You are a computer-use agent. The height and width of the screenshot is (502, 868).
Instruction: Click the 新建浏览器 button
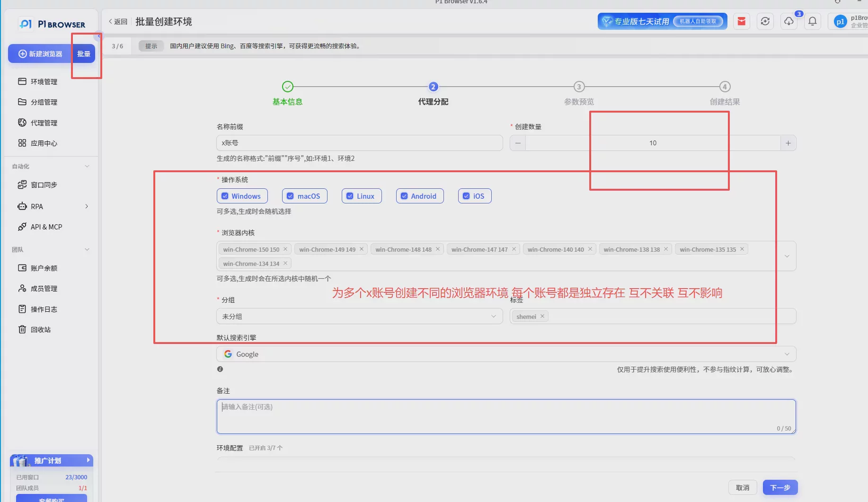point(40,54)
